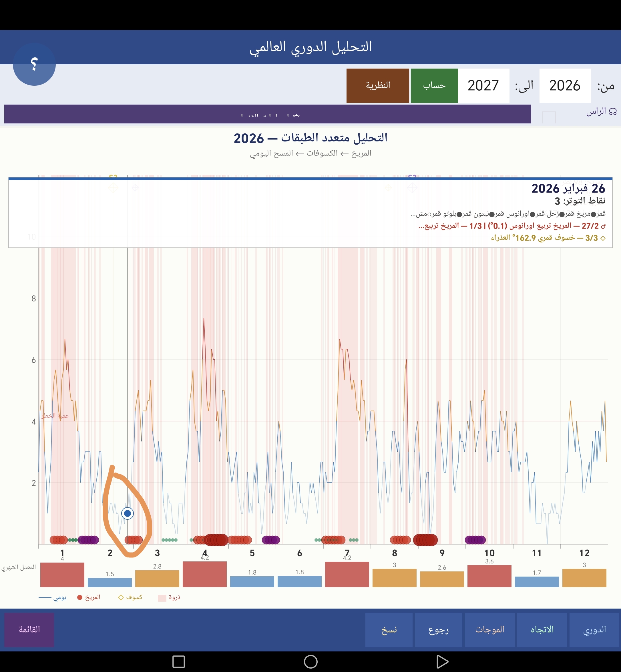Open the الدوري (cyclic) tab
Screen dimensions: 621x672
click(x=594, y=629)
